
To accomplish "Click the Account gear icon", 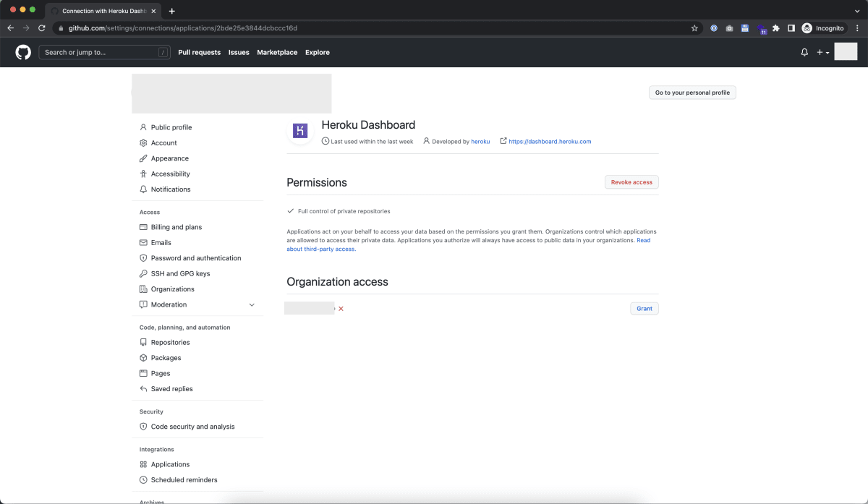I will coord(143,143).
